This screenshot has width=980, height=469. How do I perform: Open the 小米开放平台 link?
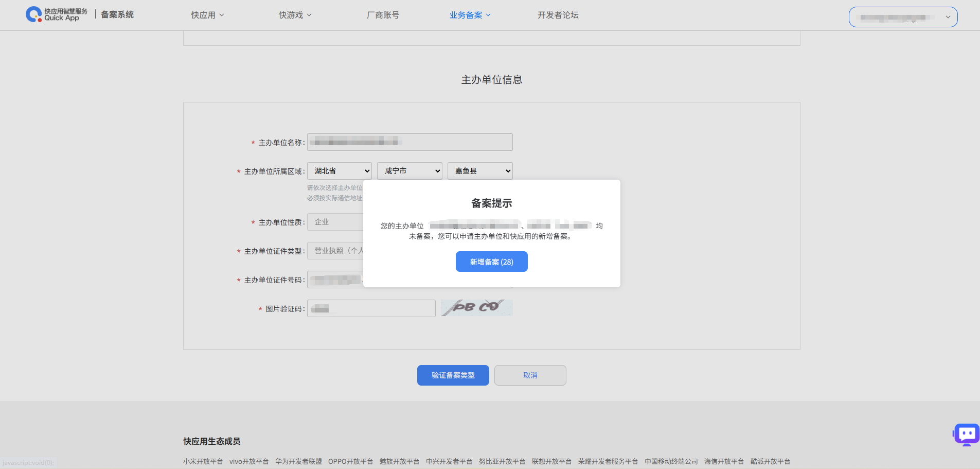(x=203, y=461)
